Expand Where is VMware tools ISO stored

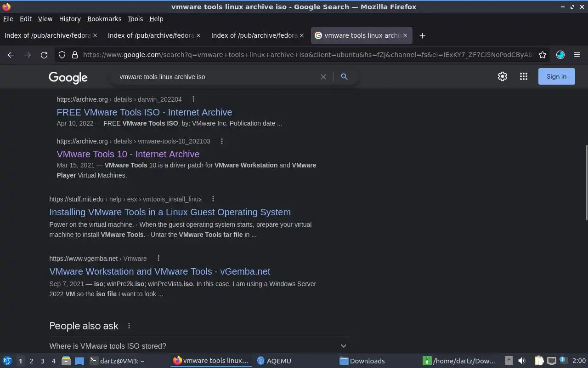(199, 346)
